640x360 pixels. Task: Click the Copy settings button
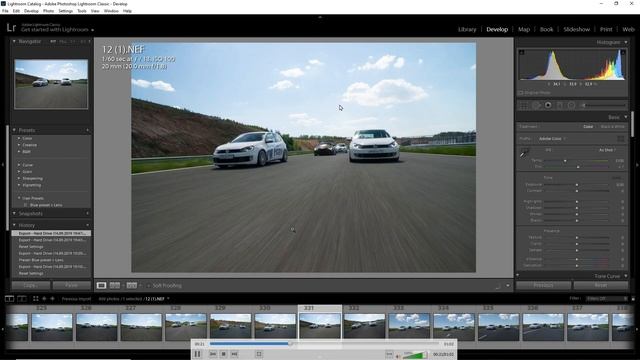[x=31, y=285]
